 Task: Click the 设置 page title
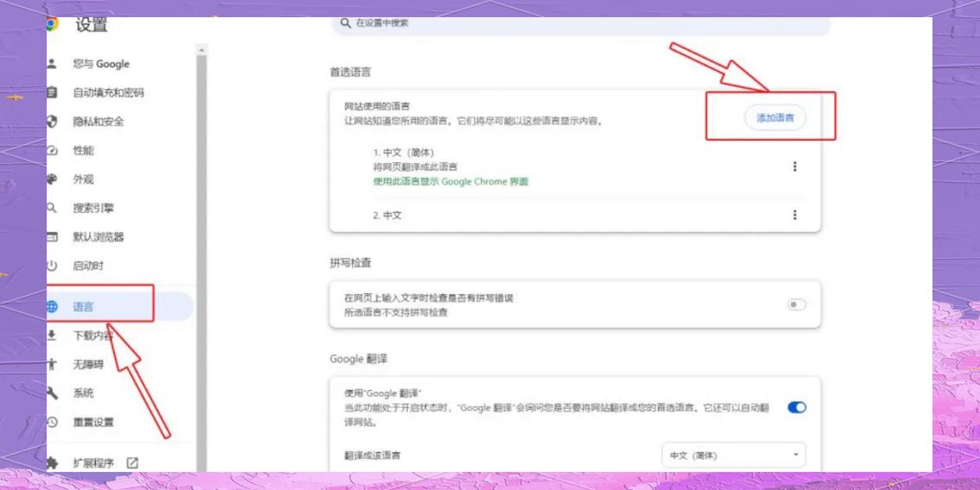[x=92, y=25]
